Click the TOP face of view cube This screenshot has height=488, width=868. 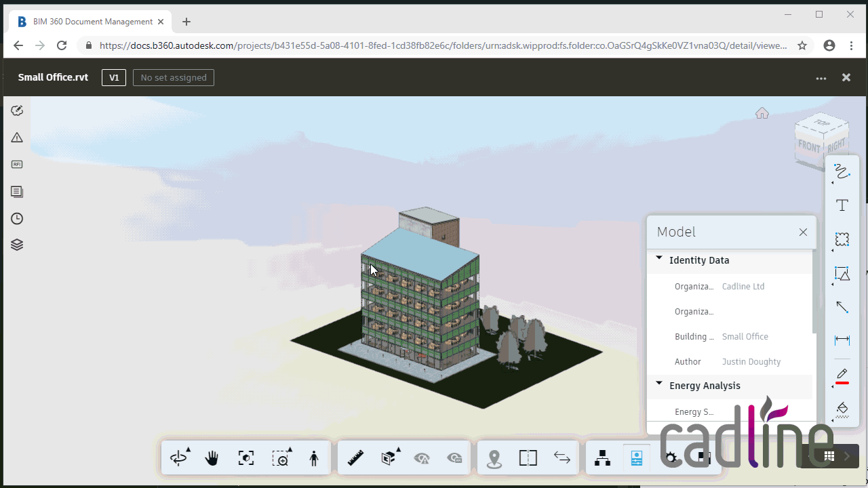[822, 123]
